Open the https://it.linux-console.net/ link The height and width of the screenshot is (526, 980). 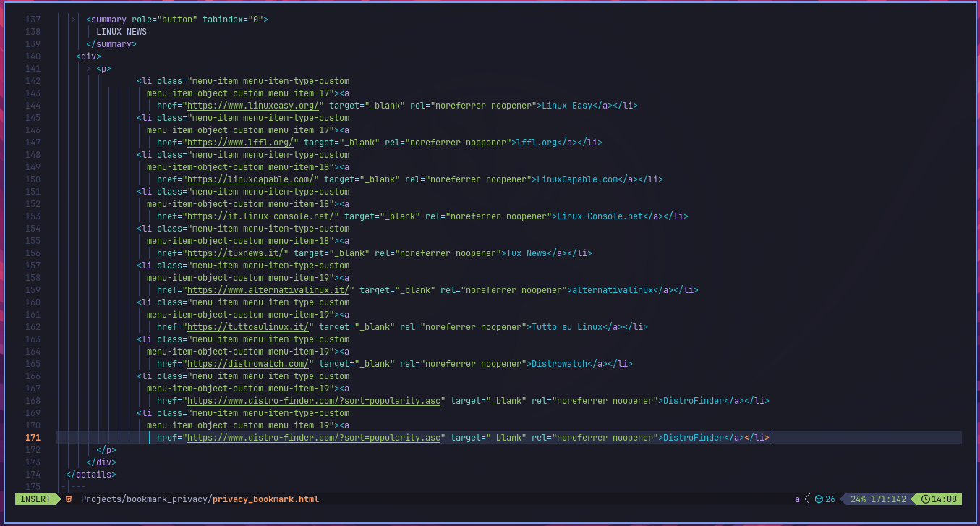(260, 216)
